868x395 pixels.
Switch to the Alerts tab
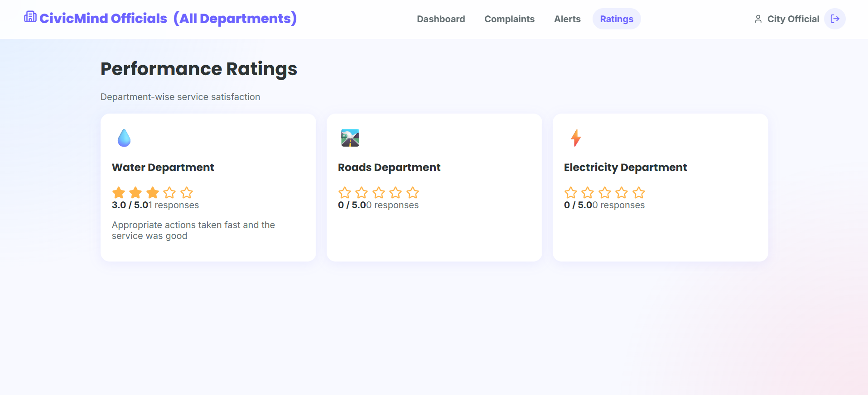567,19
